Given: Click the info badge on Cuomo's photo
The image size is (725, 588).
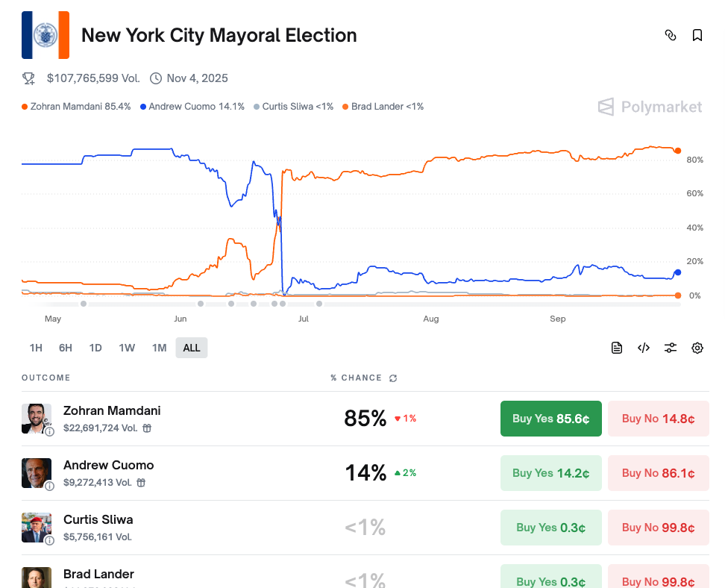Looking at the screenshot, I should 49,486.
